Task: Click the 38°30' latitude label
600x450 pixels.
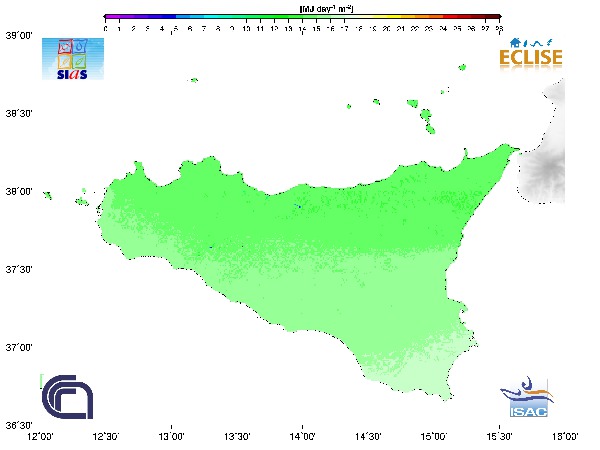Action: click(19, 114)
